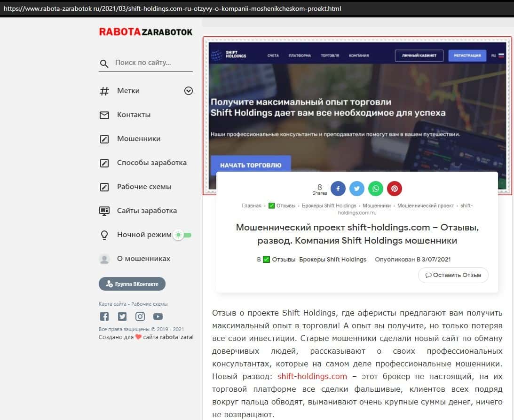The height and width of the screenshot is (420, 514).
Task: Open the Карта сайта link
Action: coord(112,304)
